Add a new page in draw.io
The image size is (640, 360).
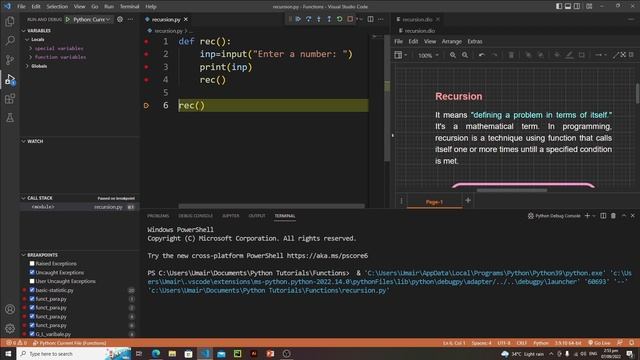468,200
